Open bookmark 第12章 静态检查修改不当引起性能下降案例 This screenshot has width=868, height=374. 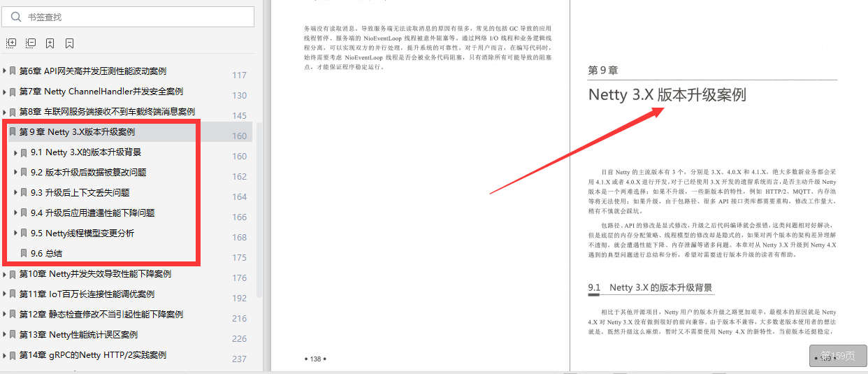(x=101, y=315)
